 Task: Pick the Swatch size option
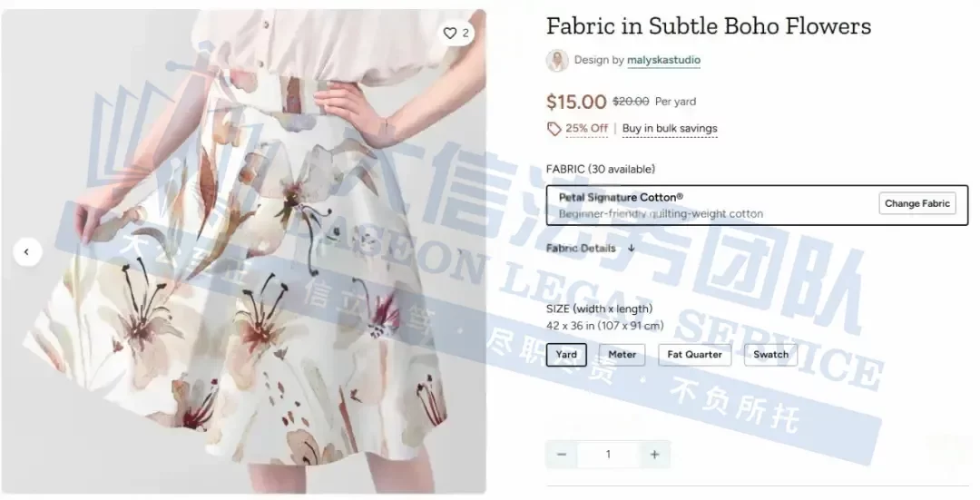(770, 355)
